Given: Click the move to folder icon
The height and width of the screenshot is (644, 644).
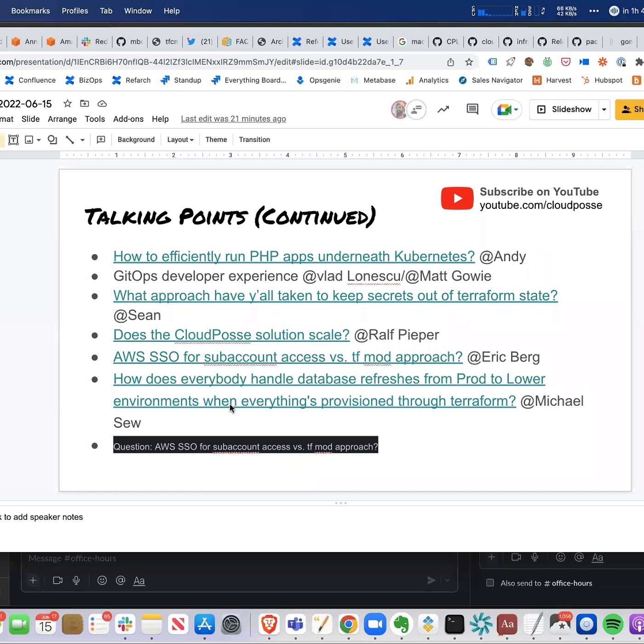Looking at the screenshot, I should point(85,103).
